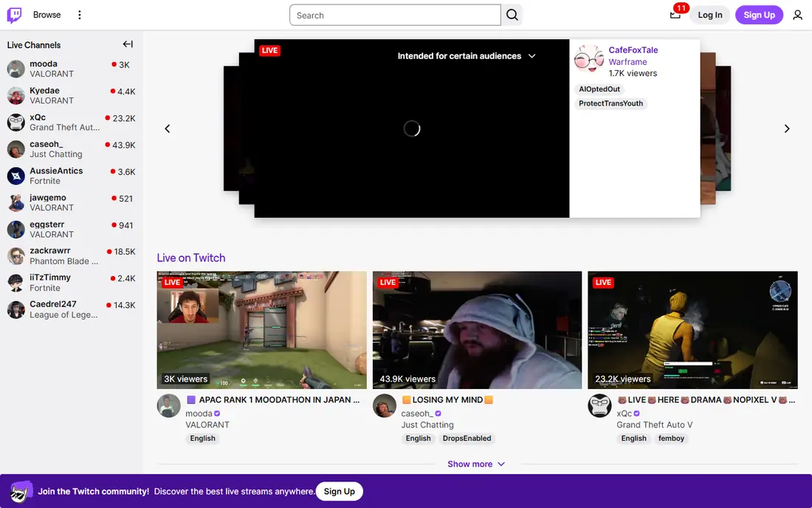The image size is (812, 508).
Task: Open the notifications inbox with 11 badge
Action: pos(675,15)
